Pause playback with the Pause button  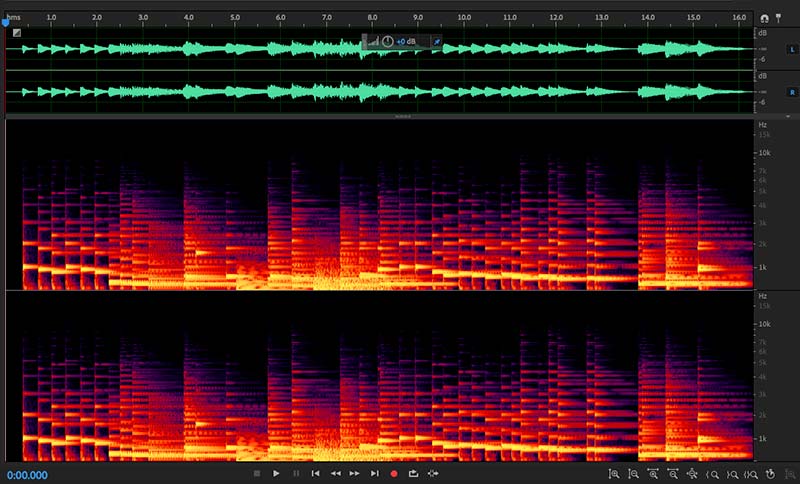(296, 473)
